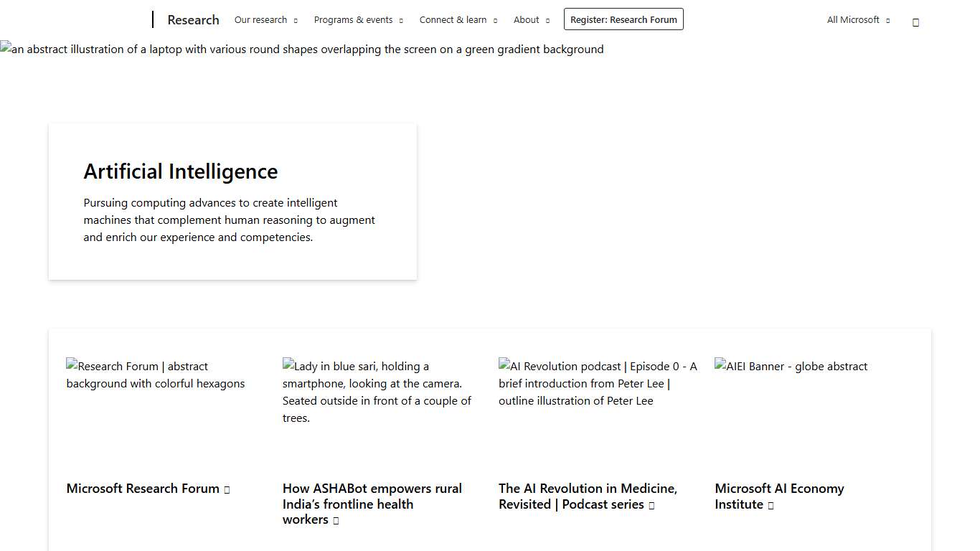Select the About menu item
Image resolution: width=980 pixels, height=551 pixels.
(526, 19)
